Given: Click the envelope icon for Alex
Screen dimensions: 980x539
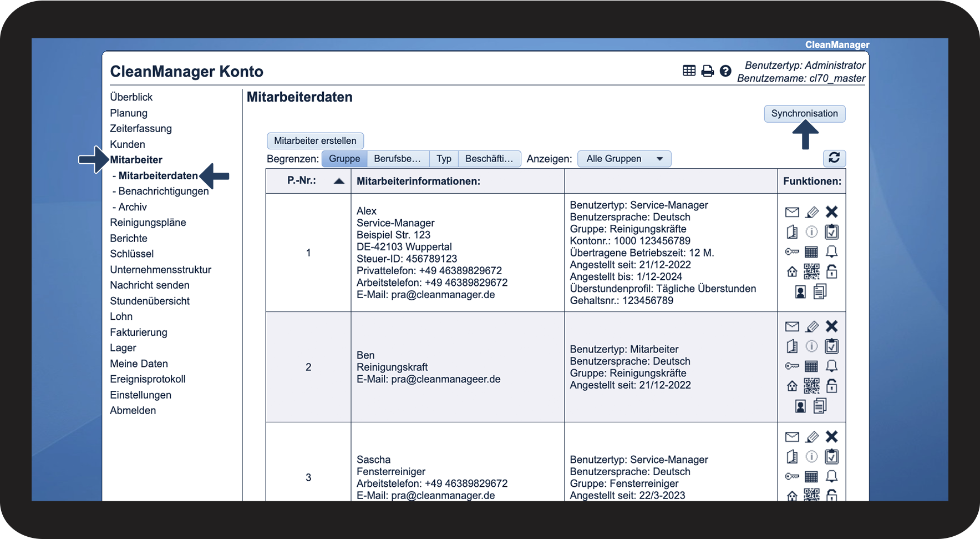Looking at the screenshot, I should 792,212.
